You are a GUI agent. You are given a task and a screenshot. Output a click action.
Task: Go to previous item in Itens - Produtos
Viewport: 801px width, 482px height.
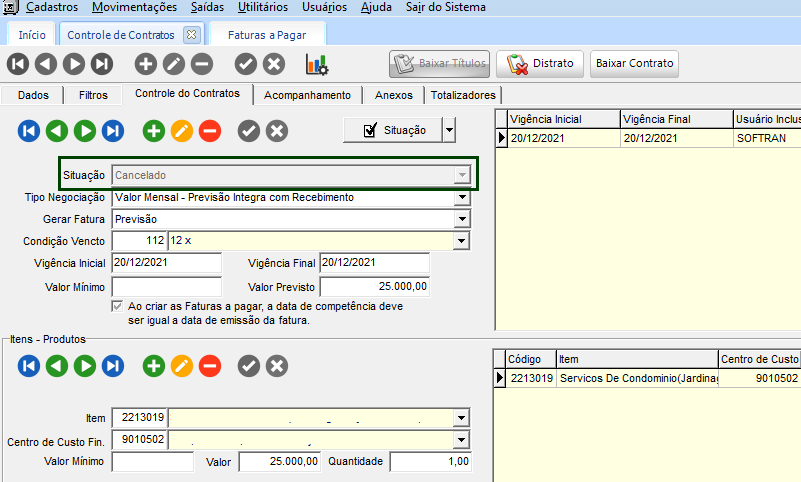[x=57, y=366]
